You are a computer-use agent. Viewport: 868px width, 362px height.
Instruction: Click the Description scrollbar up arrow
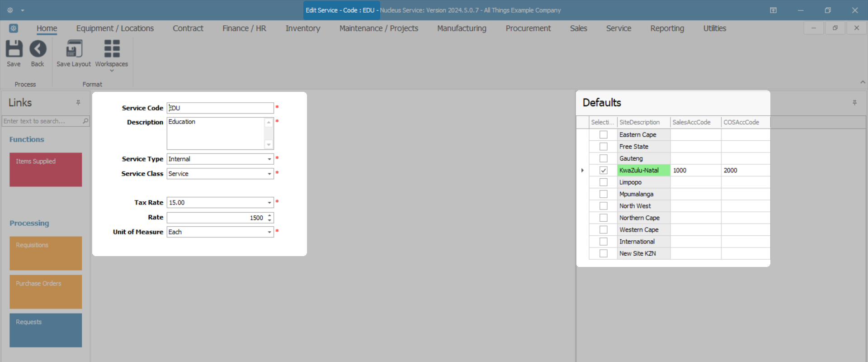click(269, 122)
